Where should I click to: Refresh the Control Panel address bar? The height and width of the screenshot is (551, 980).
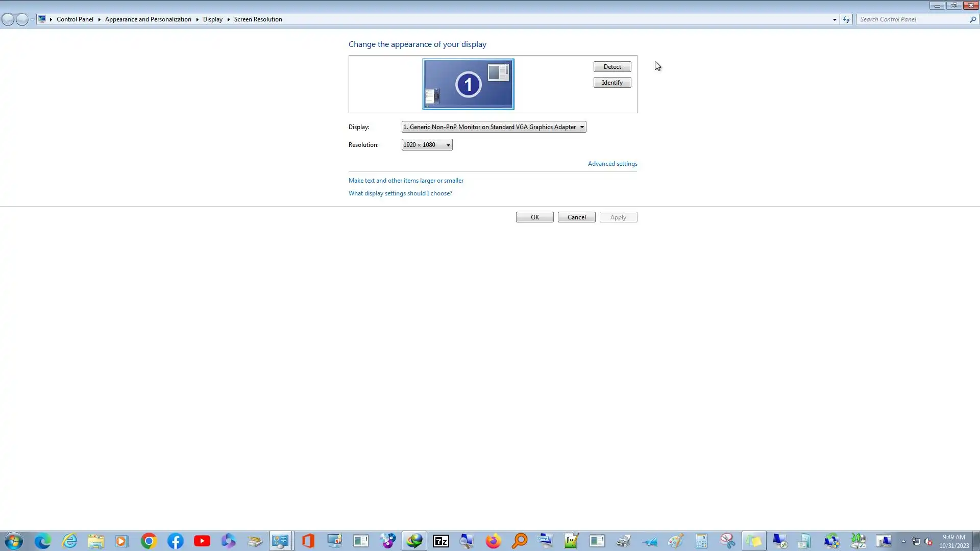pyautogui.click(x=846, y=19)
